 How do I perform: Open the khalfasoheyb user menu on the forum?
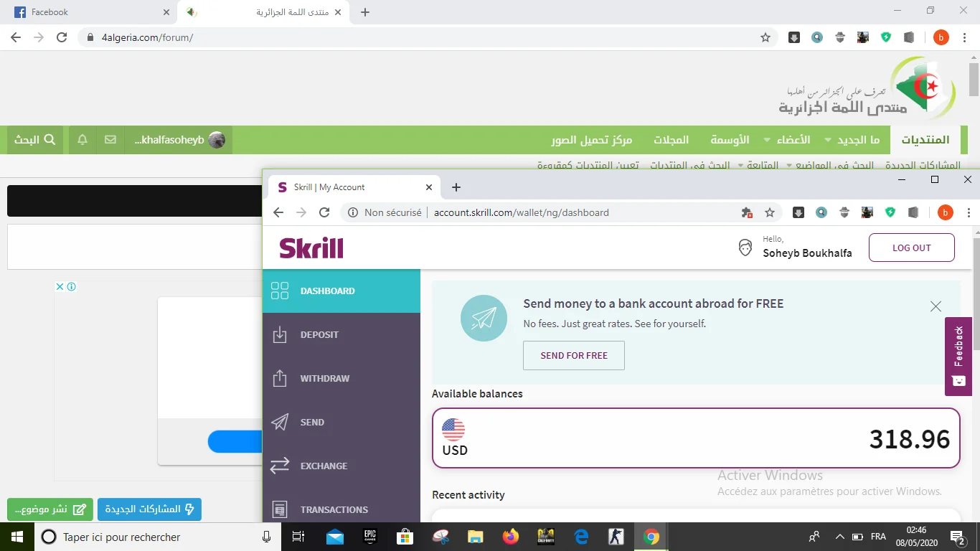tap(179, 140)
